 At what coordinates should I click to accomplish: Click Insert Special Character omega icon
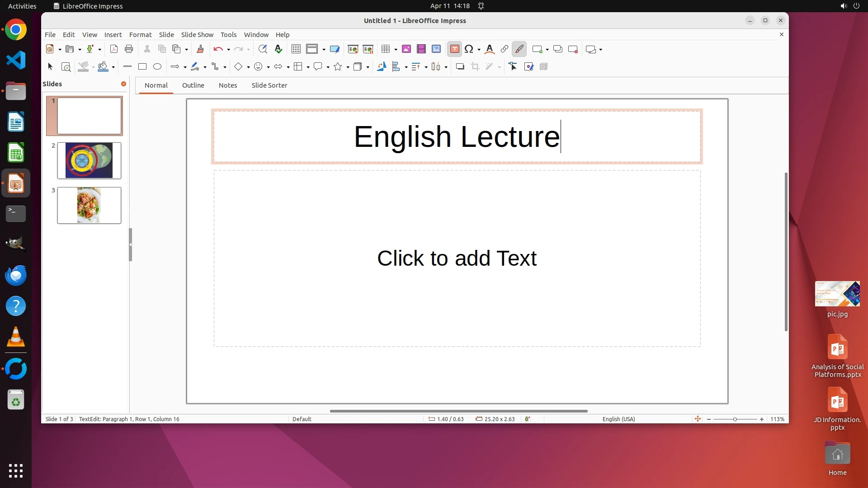click(469, 49)
